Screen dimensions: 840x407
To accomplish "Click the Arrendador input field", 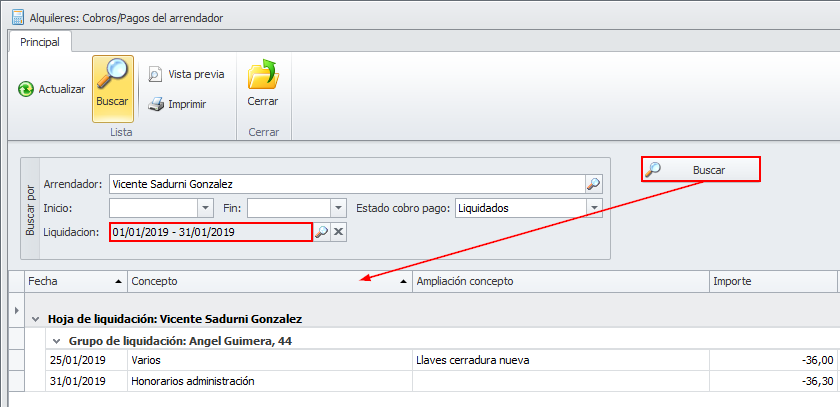I will pos(347,184).
